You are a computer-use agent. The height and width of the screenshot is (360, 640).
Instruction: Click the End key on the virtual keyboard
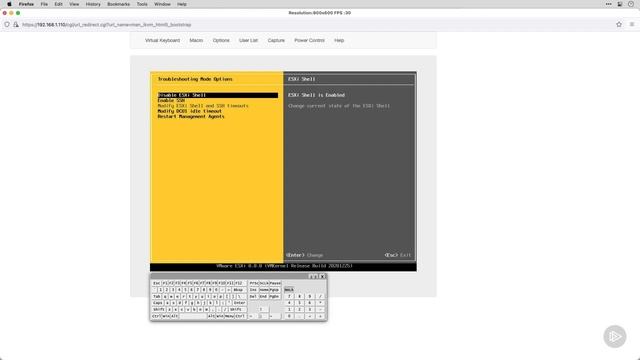(264, 296)
